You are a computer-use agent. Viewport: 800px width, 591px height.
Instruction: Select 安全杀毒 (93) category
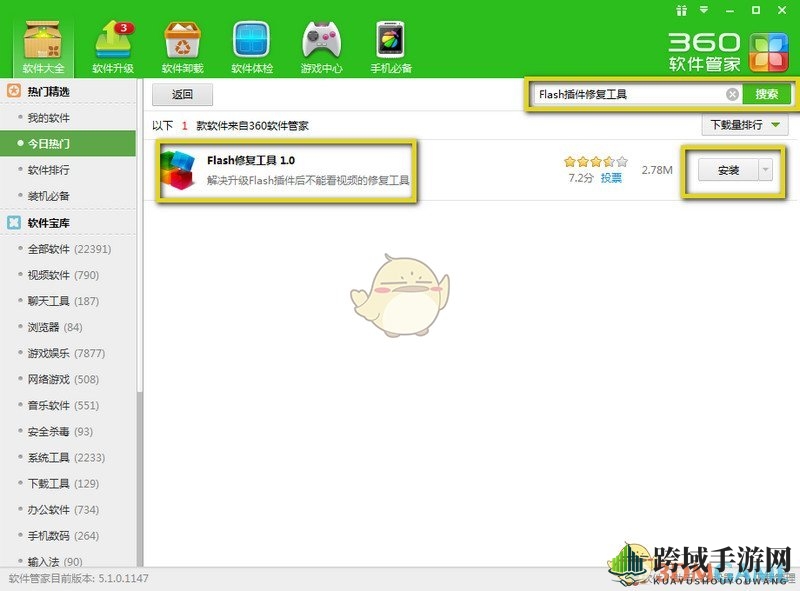click(68, 431)
